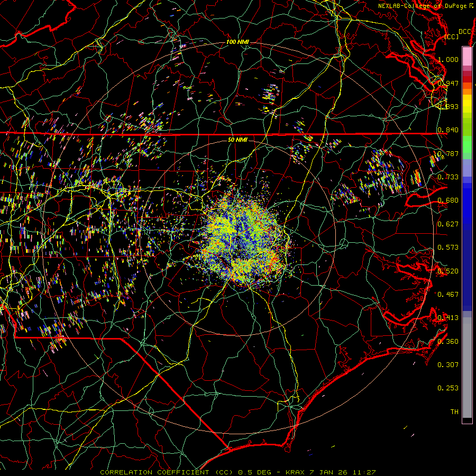Click the lavender color bar segment

pyautogui.click(x=467, y=168)
